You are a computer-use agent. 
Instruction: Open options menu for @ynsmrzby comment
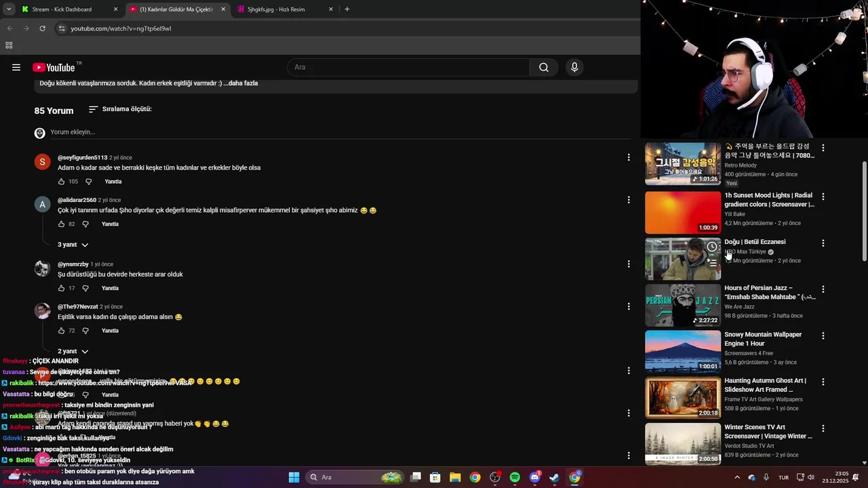(629, 264)
